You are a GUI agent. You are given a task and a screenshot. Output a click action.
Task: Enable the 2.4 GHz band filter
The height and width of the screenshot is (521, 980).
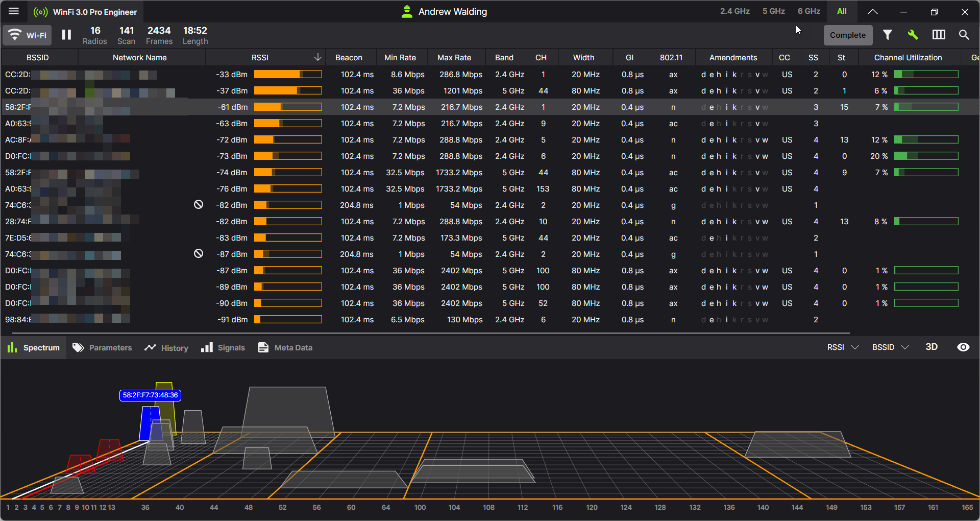[x=734, y=11]
